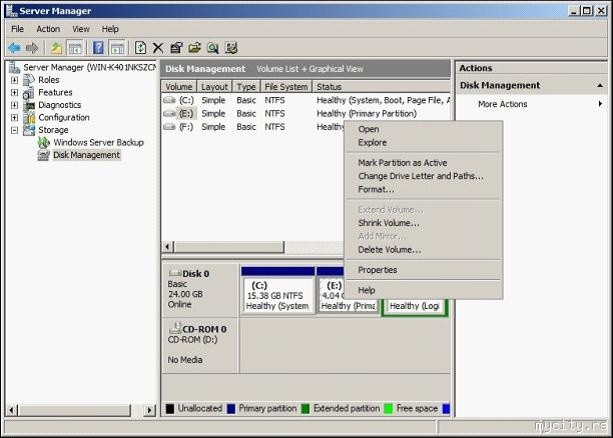This screenshot has height=438, width=613.
Task: Click the Features node icon
Action: click(29, 93)
